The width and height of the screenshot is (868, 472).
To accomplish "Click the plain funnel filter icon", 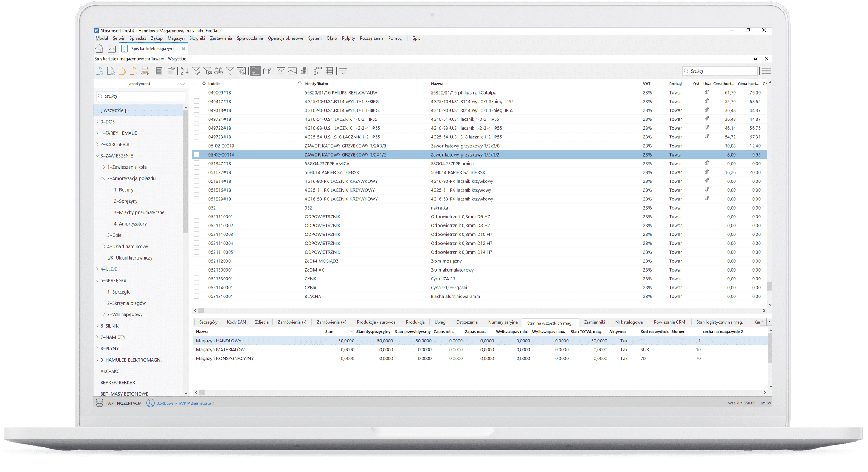I will [230, 71].
